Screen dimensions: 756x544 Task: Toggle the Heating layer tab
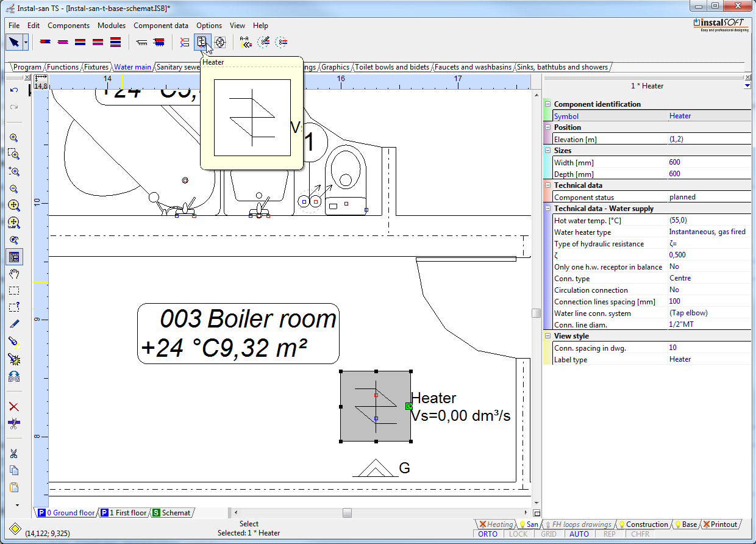point(496,524)
